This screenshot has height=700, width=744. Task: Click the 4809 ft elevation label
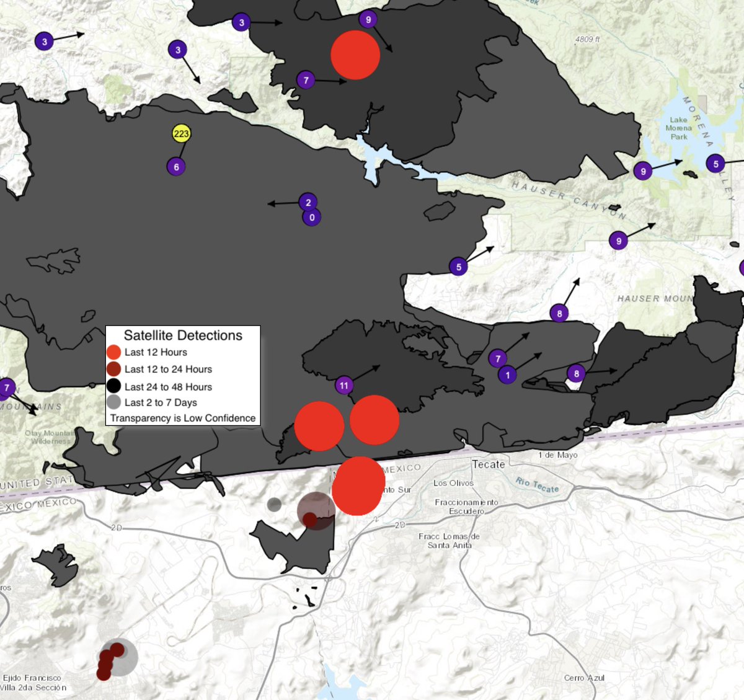coord(588,39)
